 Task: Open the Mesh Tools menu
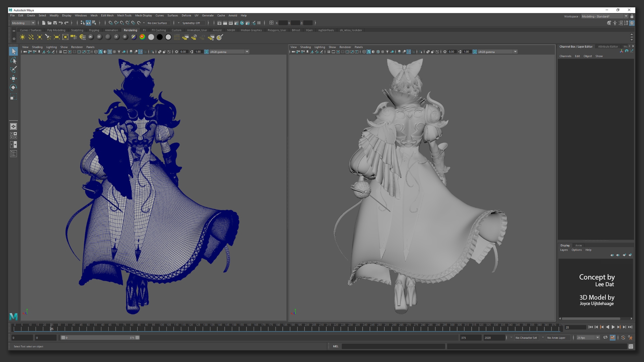tap(124, 15)
